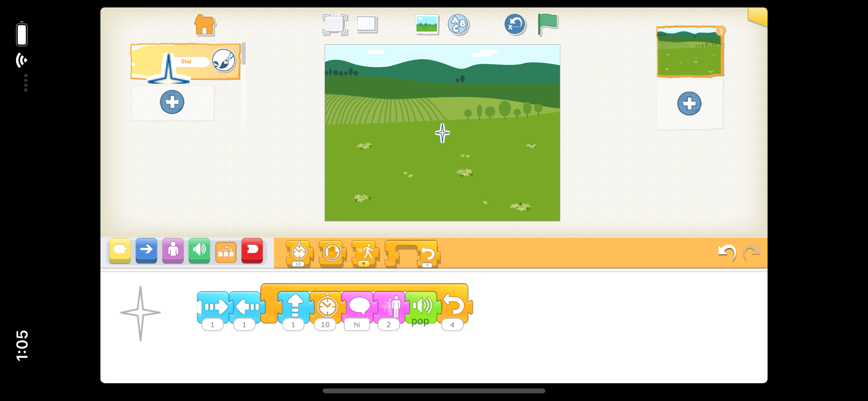Viewport: 868px width, 401px height.
Task: Toggle the stage grid overlay
Action: (367, 24)
